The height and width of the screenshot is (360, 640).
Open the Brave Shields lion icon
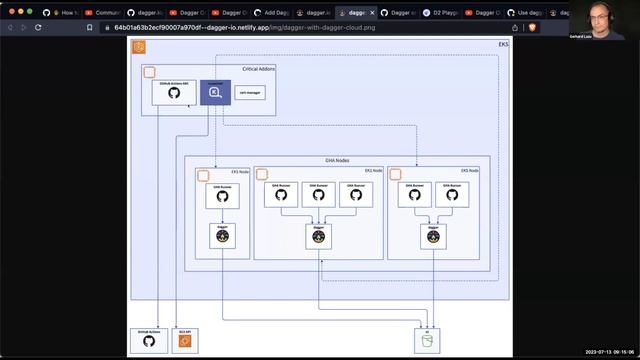532,27
